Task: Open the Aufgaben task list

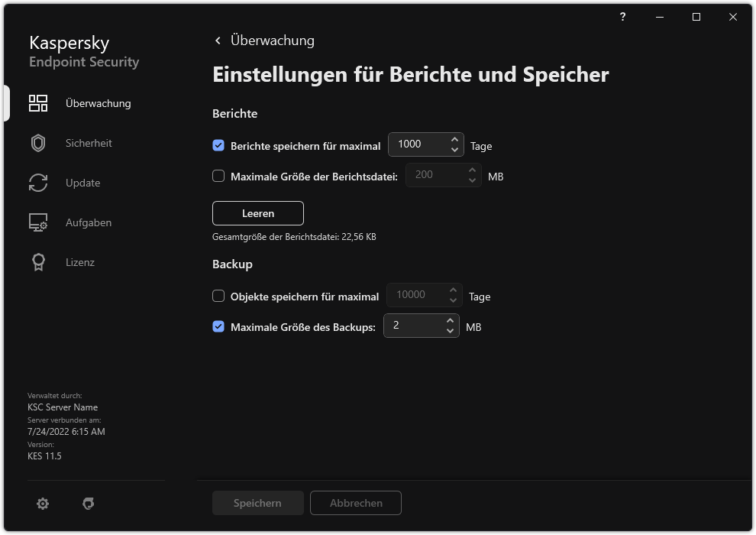Action: pyautogui.click(x=88, y=222)
